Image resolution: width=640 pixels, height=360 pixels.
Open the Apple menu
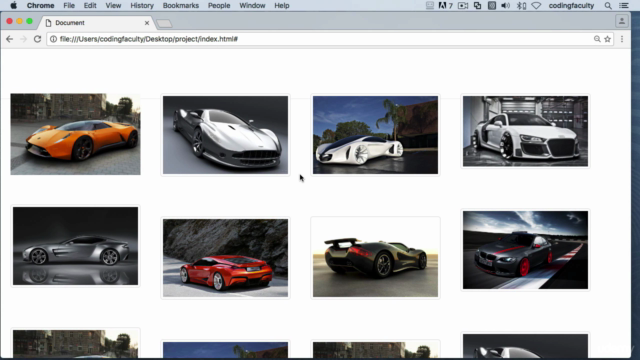tap(13, 5)
